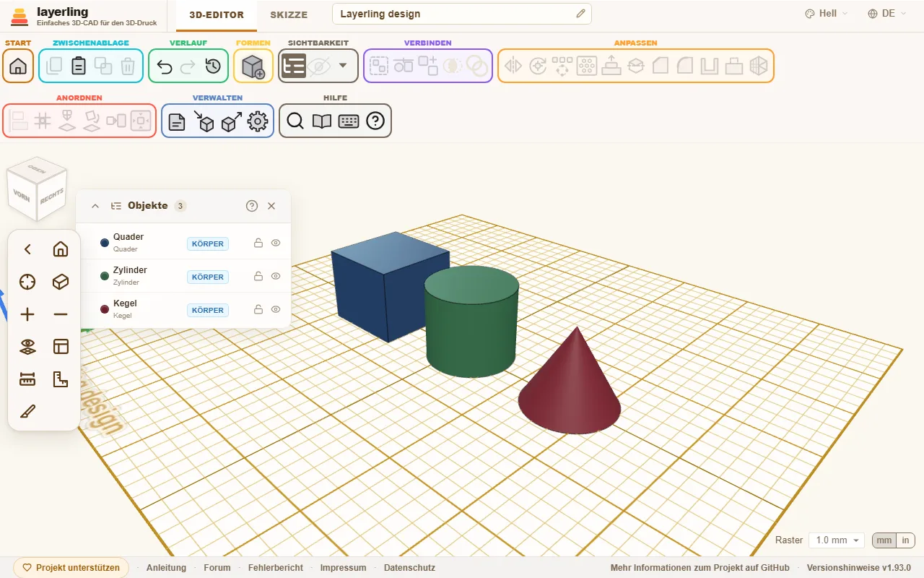Open the Forum link in footer
The height and width of the screenshot is (578, 924).
pyautogui.click(x=217, y=568)
